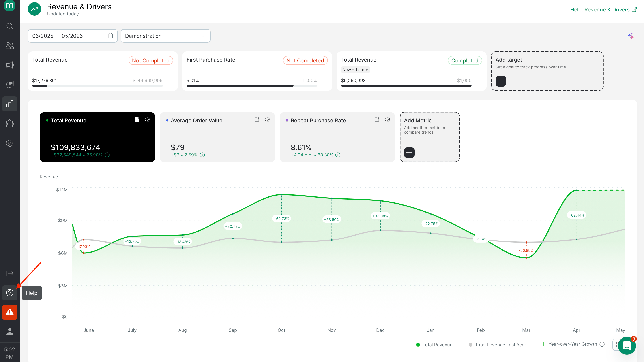Click First Purchase Rate 9.01% progress bar
The height and width of the screenshot is (362, 644).
[252, 86]
